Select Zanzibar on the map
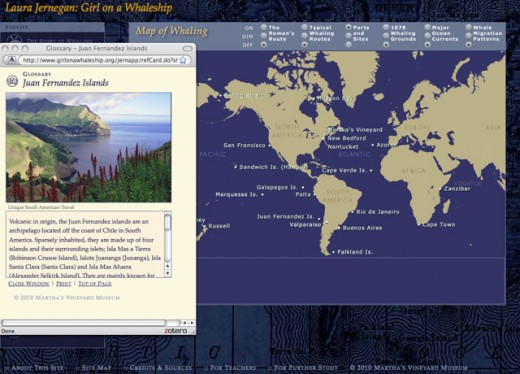Screen dimensions: 520x374 [457, 189]
